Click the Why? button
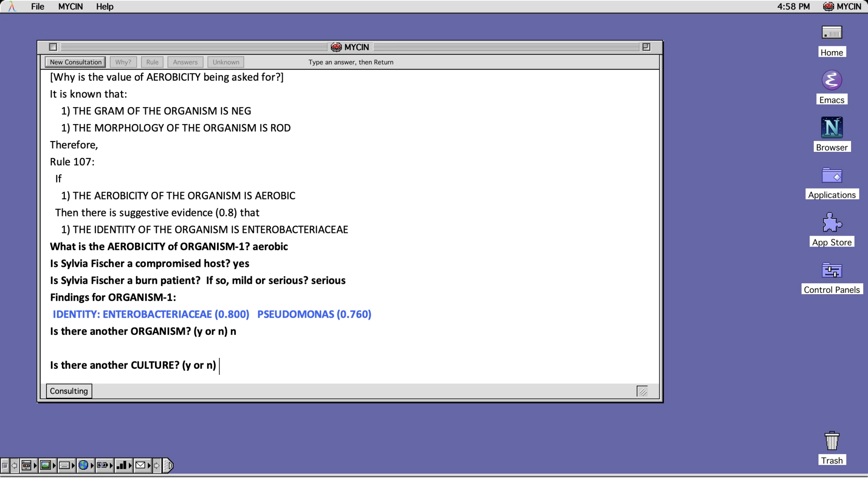Screen dimensions: 868x488 pos(123,62)
